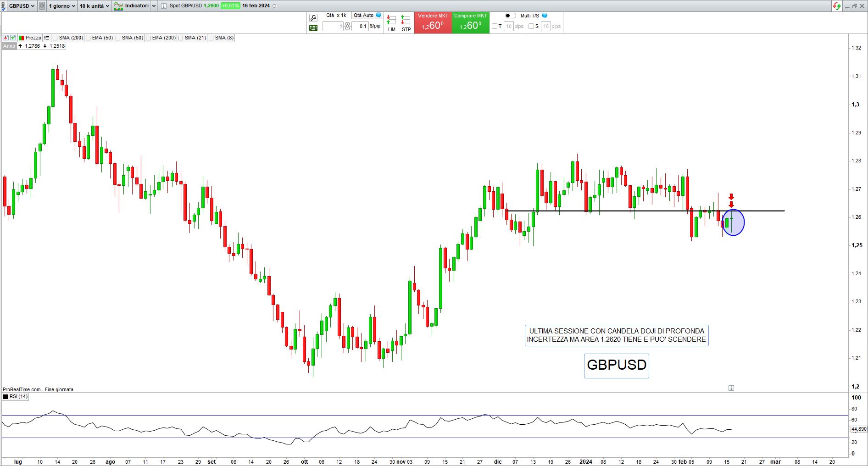Click the Prezzo red-green color swatch
868x466 pixels.
click(22, 38)
